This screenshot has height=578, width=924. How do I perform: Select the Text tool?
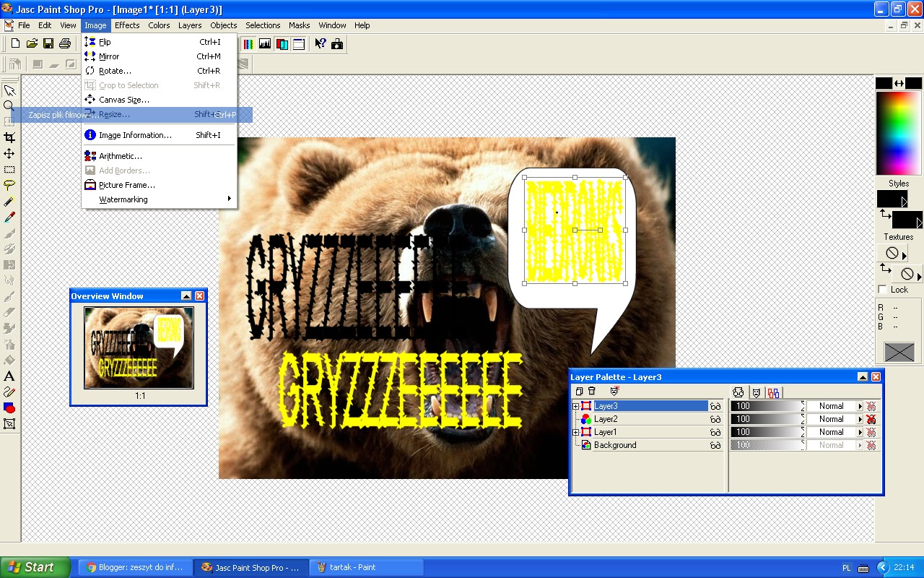point(9,376)
